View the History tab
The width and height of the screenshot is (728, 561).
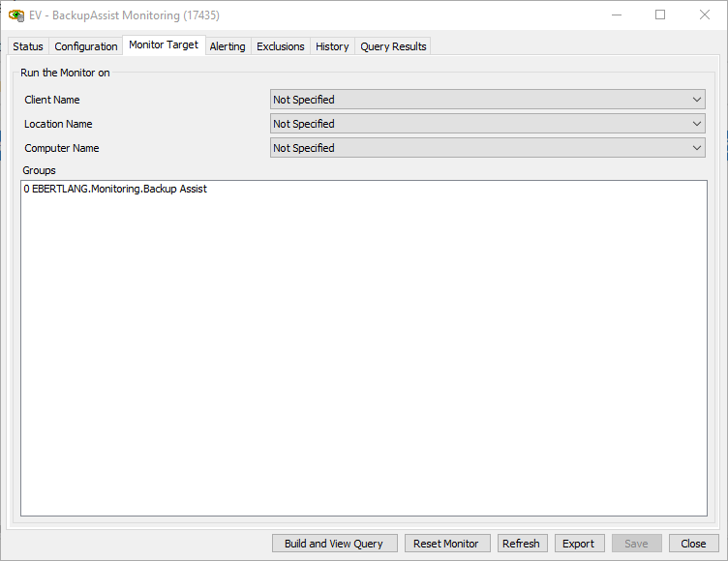tap(332, 46)
